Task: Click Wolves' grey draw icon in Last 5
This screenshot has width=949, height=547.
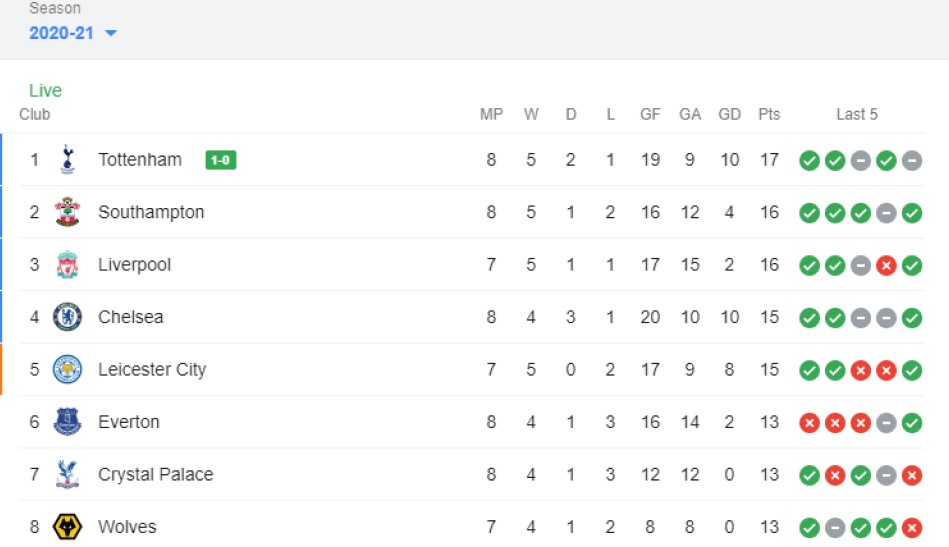Action: point(835,528)
